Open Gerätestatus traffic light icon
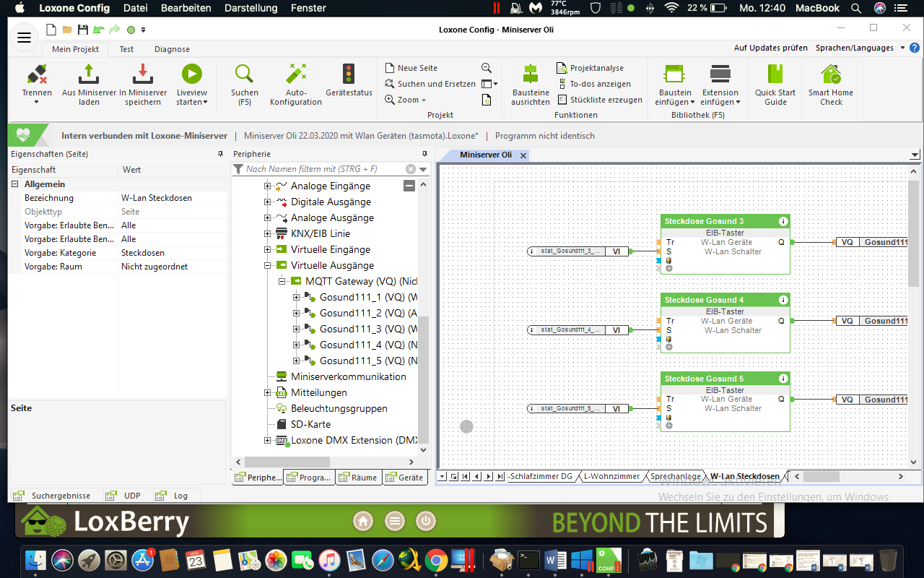The width and height of the screenshot is (924, 578). (x=349, y=74)
